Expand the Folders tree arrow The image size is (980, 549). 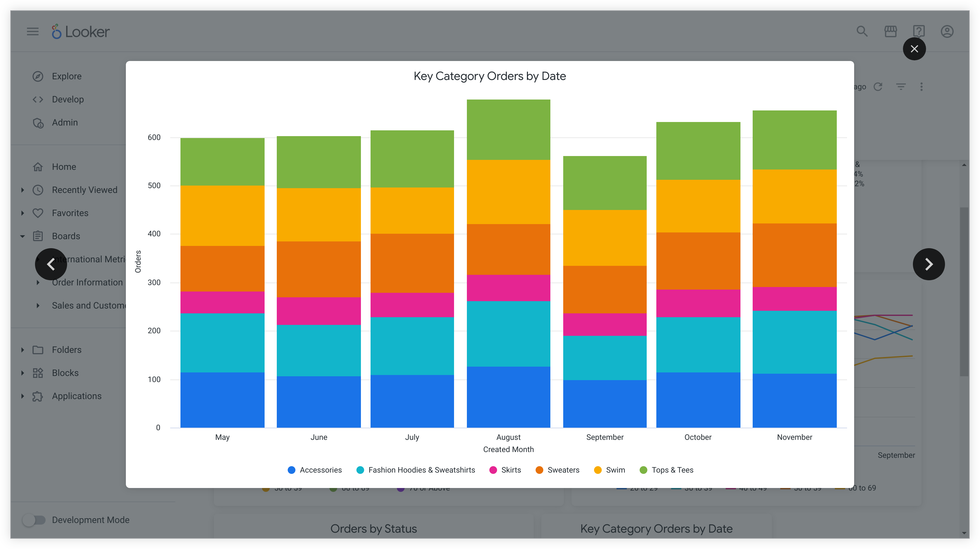pyautogui.click(x=22, y=350)
